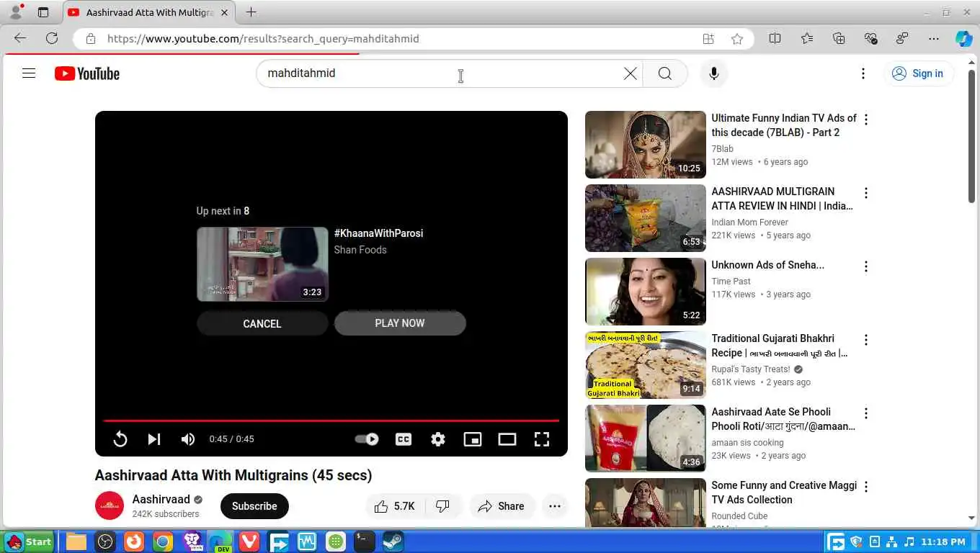
Task: Mute the video volume
Action: click(188, 439)
